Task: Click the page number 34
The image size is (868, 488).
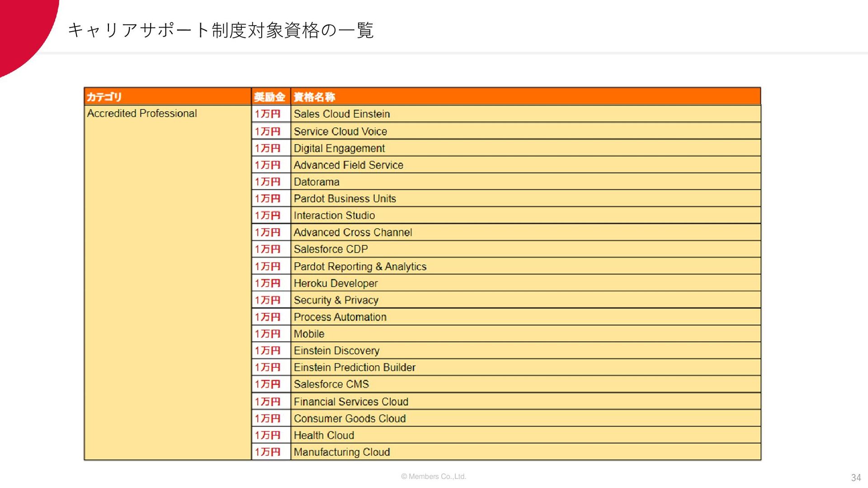Action: pos(856,477)
